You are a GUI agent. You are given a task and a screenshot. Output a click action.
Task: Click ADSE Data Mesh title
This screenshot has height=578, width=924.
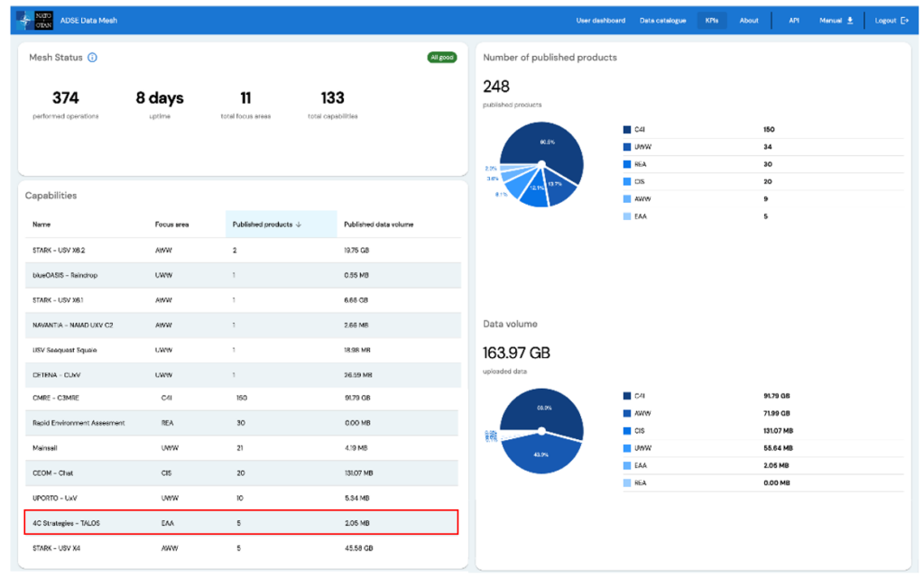pyautogui.click(x=88, y=20)
